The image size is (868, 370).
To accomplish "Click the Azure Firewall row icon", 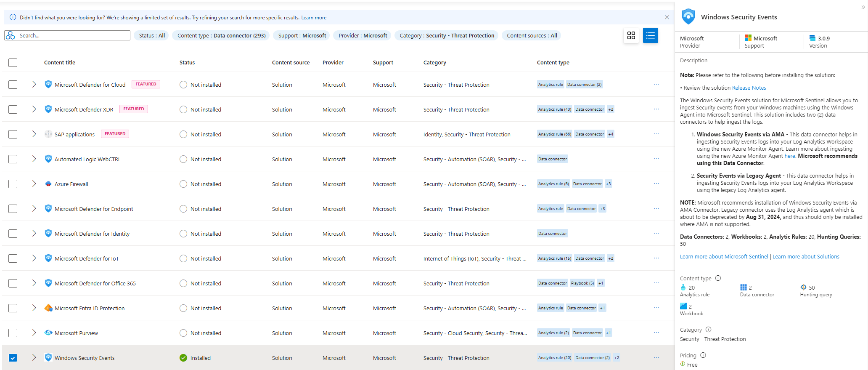I will [x=48, y=184].
